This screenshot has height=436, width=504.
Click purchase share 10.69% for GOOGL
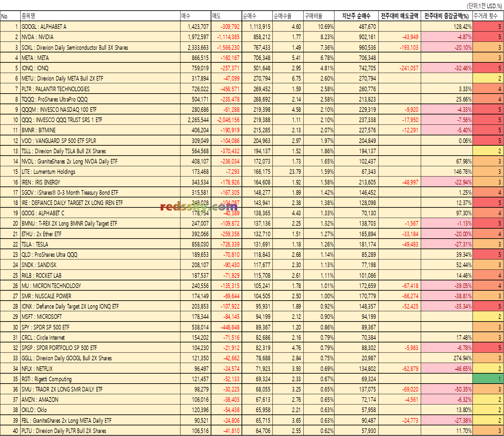[x=319, y=27]
